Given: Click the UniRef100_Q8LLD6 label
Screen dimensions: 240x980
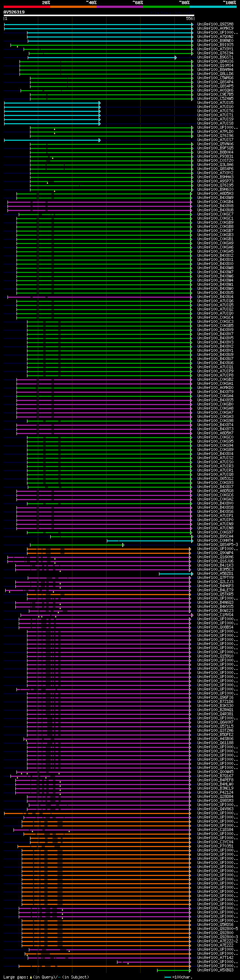Looking at the screenshot, I should coord(215,74).
